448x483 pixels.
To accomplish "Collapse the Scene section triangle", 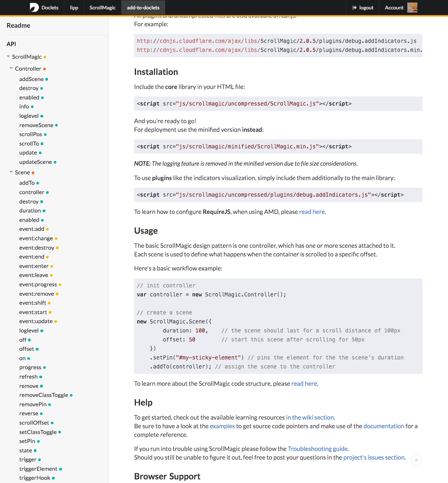I will 11,172.
